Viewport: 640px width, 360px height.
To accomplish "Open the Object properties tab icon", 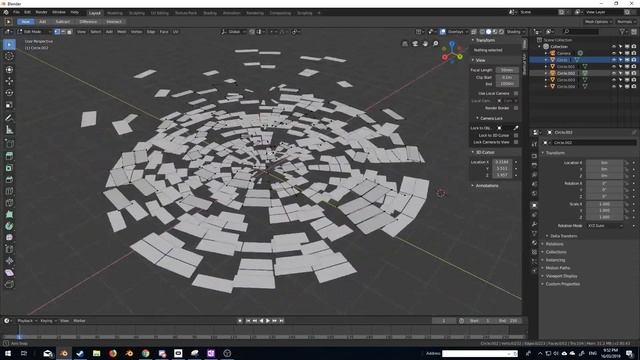I will click(534, 205).
